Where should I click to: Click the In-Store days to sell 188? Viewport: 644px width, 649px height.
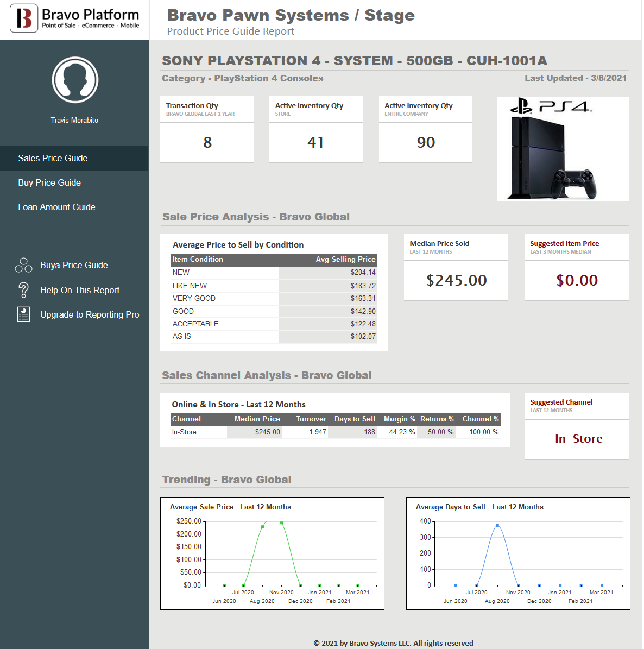[x=370, y=432]
